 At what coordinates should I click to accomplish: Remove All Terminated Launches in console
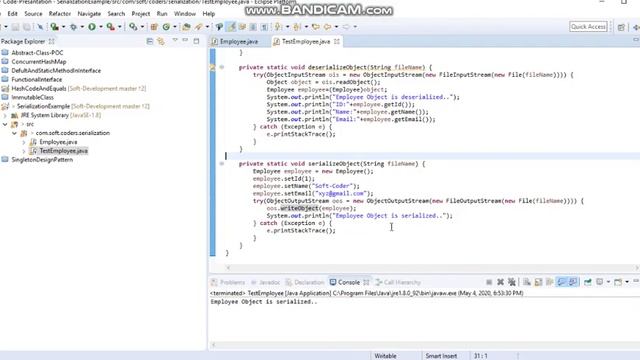click(512, 282)
